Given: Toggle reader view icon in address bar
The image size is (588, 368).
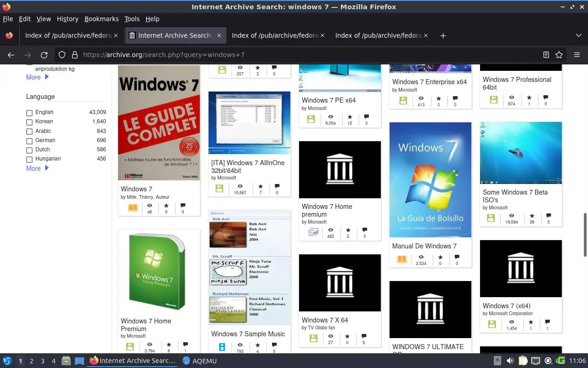Looking at the screenshot, I should click(x=546, y=55).
